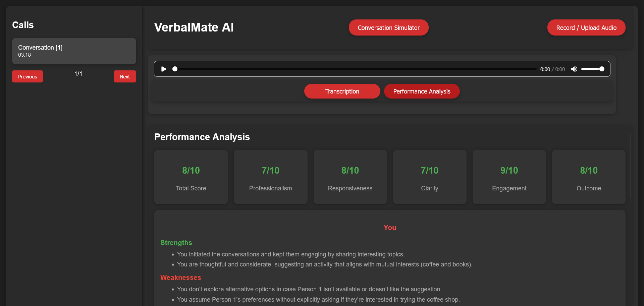The image size is (644, 306).
Task: Mute the audio with the speaker icon
Action: 574,69
